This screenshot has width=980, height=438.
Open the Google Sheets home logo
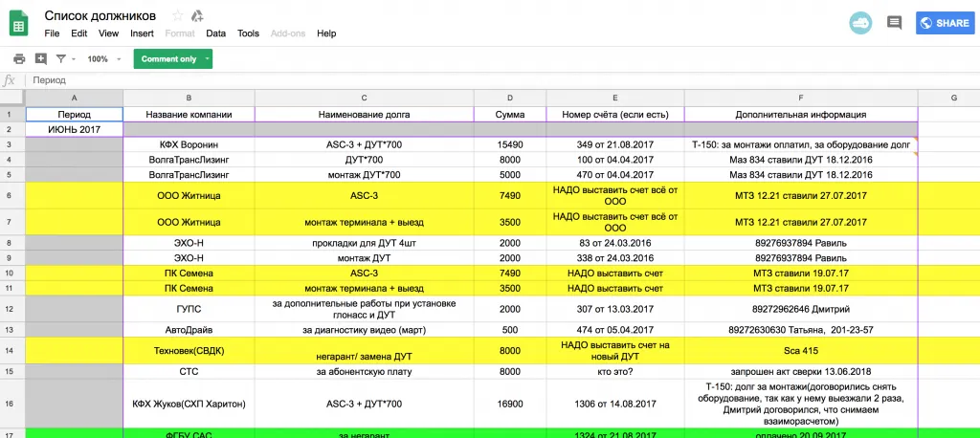click(19, 23)
